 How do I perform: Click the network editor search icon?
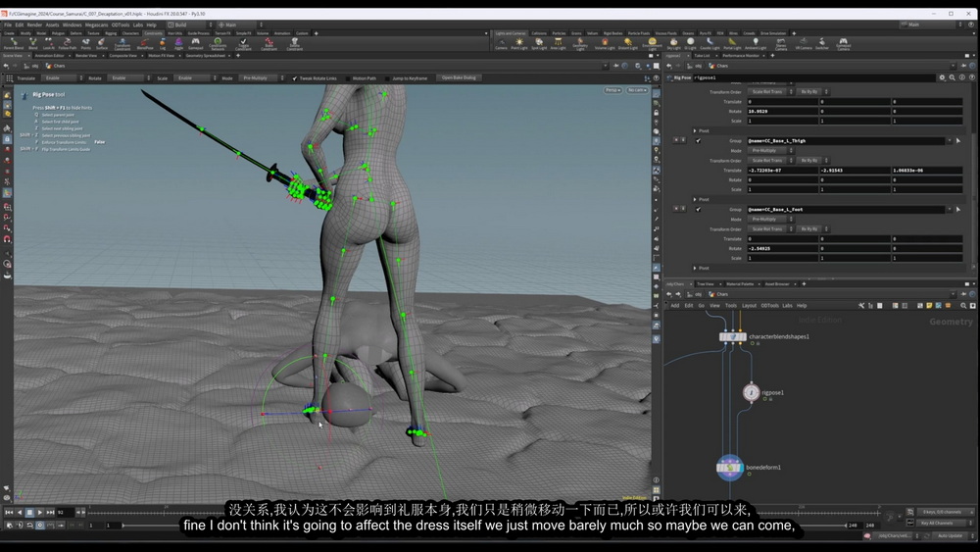963,306
